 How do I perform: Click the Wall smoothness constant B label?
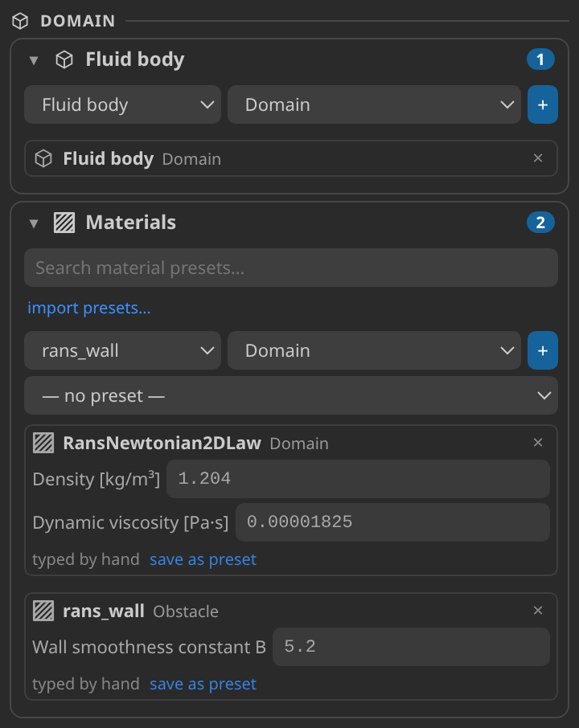pyautogui.click(x=149, y=647)
